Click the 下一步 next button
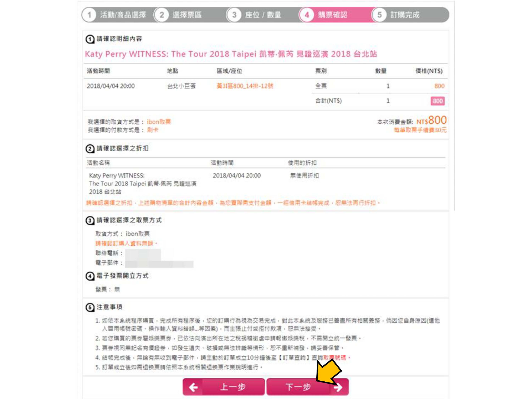Viewport: 532px width, 399px height. click(308, 387)
